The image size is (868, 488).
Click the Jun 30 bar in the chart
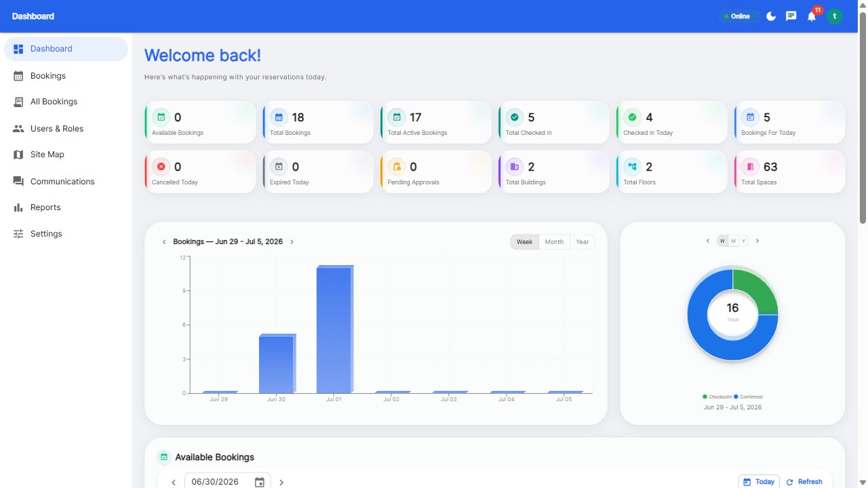pos(277,364)
